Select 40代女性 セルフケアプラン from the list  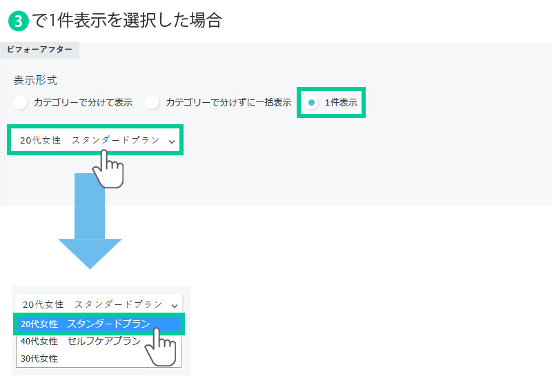click(81, 341)
